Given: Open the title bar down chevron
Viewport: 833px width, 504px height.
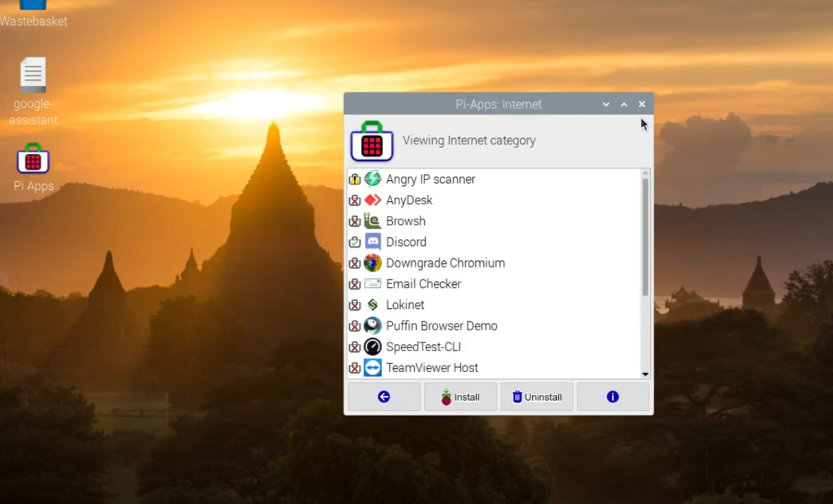Looking at the screenshot, I should click(606, 104).
